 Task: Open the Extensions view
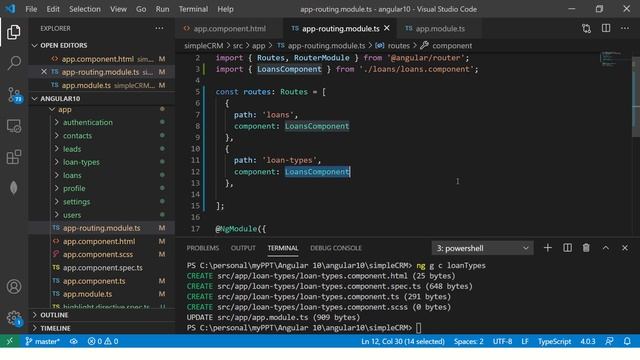(x=13, y=157)
